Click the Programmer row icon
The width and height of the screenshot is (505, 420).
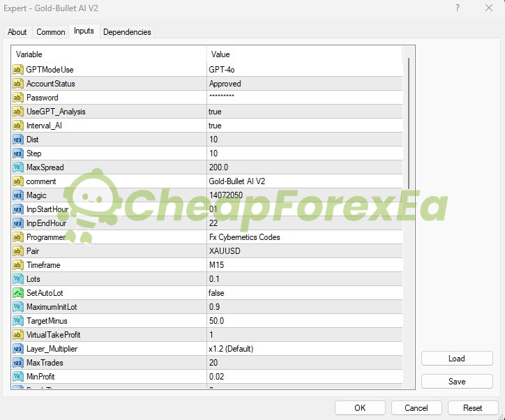[x=17, y=237]
